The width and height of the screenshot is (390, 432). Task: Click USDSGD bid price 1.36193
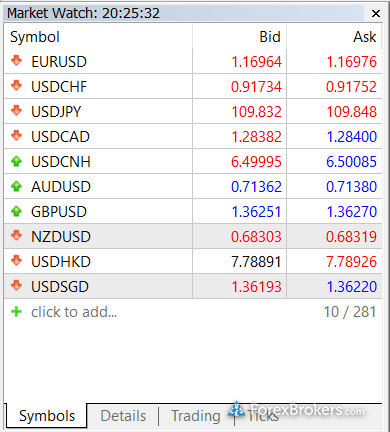pyautogui.click(x=256, y=287)
